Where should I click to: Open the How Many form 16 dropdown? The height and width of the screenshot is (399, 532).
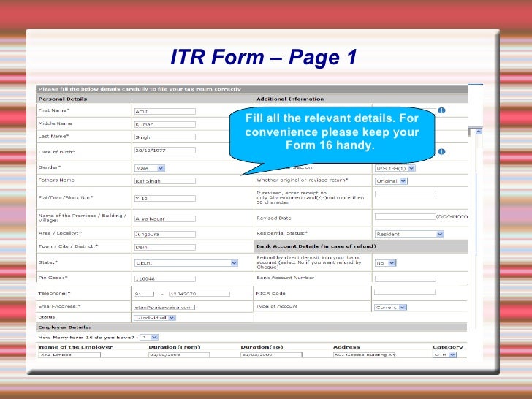pyautogui.click(x=149, y=338)
